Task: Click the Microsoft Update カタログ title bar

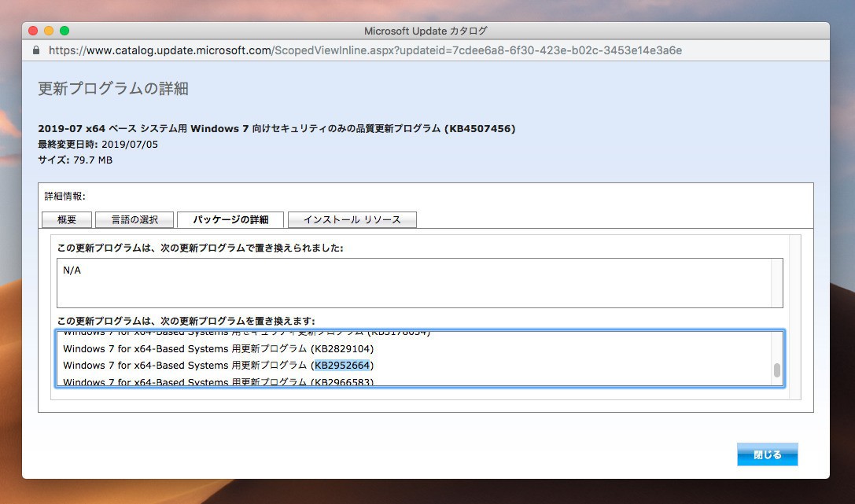Action: [x=426, y=31]
